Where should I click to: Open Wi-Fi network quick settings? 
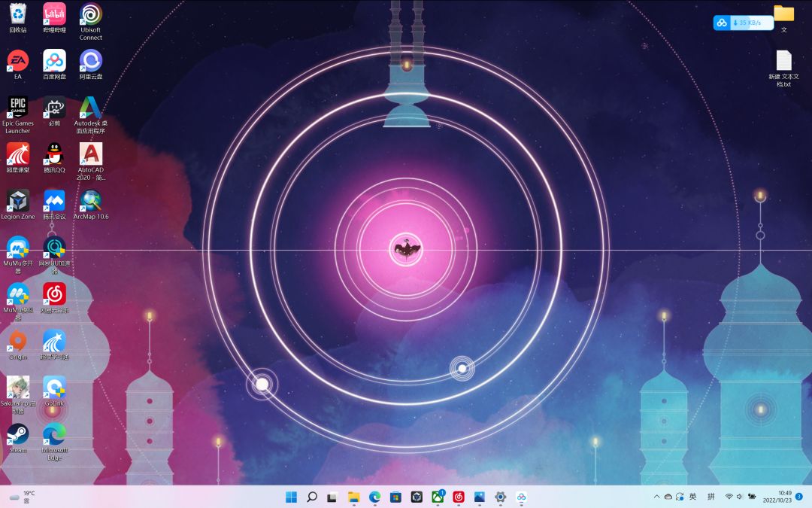[x=729, y=497]
